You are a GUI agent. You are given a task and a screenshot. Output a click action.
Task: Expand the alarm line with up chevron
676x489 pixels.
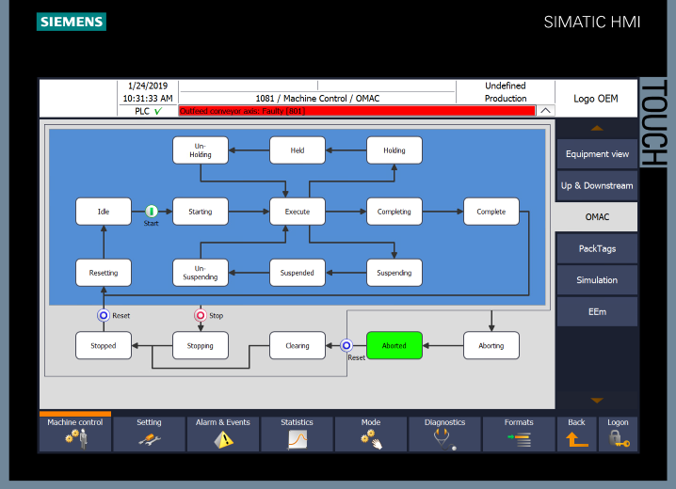pos(545,111)
